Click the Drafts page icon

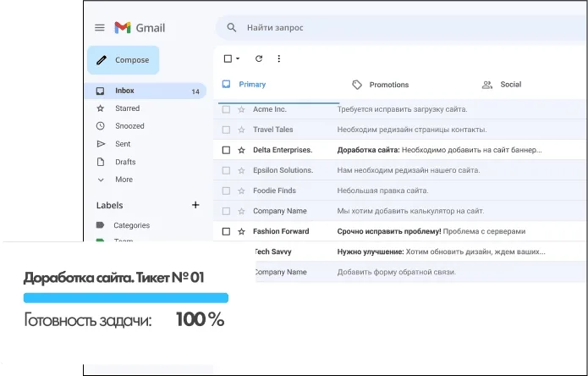click(101, 162)
